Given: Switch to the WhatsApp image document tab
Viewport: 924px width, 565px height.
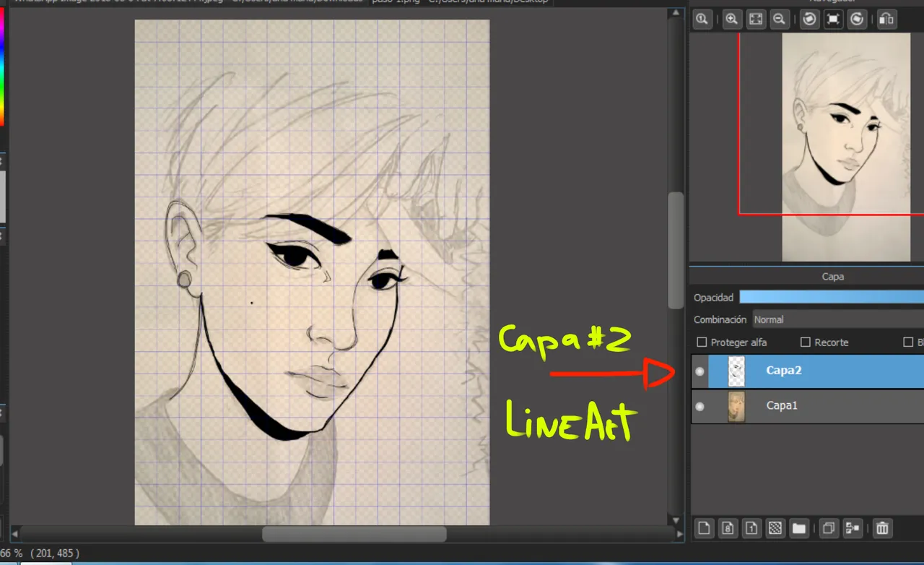Looking at the screenshot, I should coord(188,2).
